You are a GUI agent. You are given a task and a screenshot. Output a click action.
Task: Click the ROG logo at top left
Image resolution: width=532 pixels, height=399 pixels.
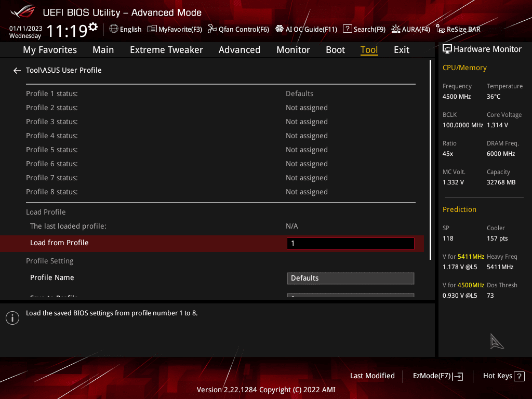click(x=22, y=12)
